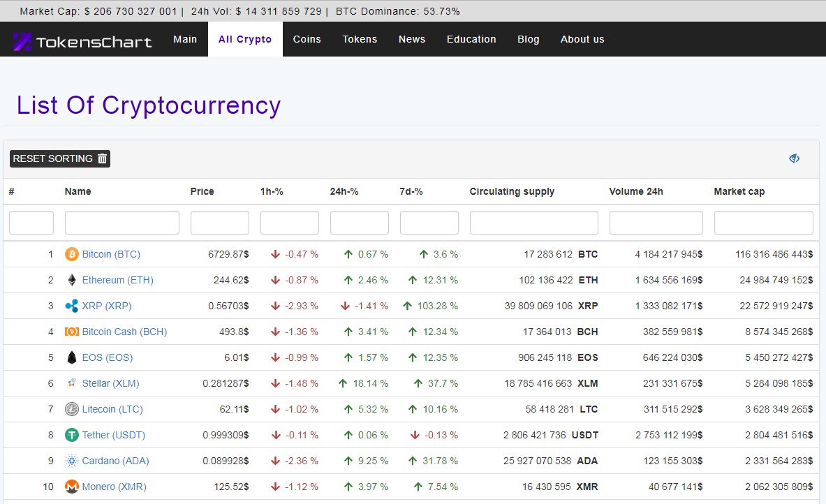
Task: Sort by the Price column header
Action: pos(202,192)
